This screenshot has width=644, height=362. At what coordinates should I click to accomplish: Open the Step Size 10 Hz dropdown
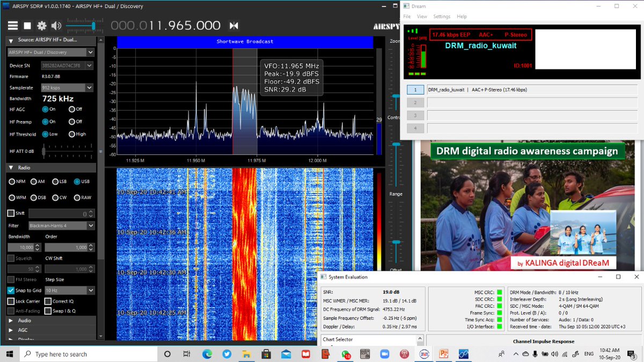pos(70,290)
